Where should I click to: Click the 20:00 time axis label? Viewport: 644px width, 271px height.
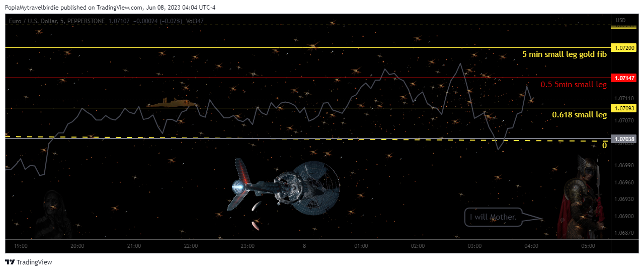77,246
